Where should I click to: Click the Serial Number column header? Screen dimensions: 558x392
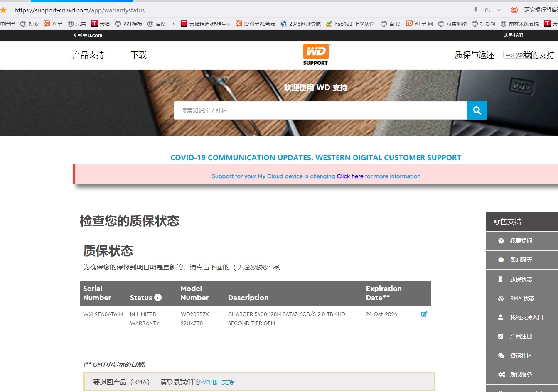click(97, 293)
